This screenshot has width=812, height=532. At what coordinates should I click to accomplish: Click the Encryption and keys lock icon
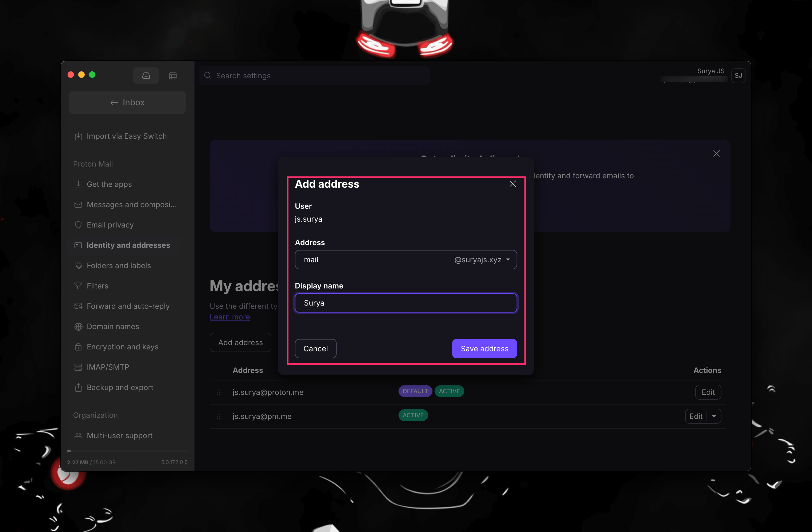[x=79, y=346]
